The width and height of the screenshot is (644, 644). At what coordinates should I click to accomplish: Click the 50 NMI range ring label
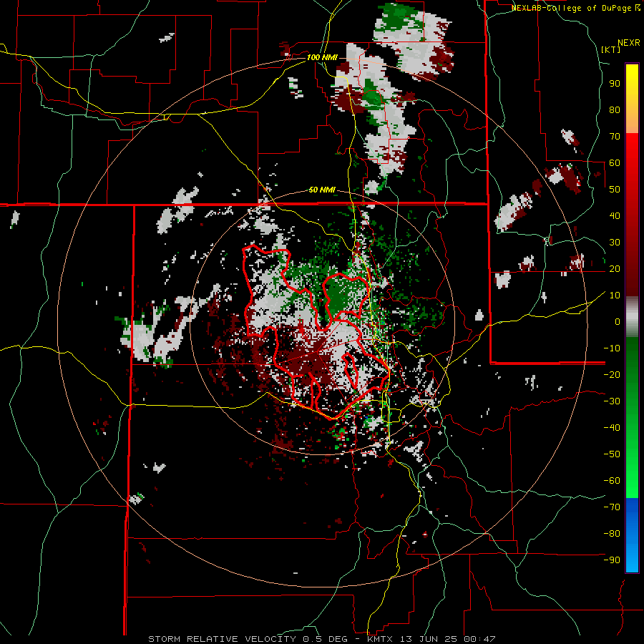322,190
